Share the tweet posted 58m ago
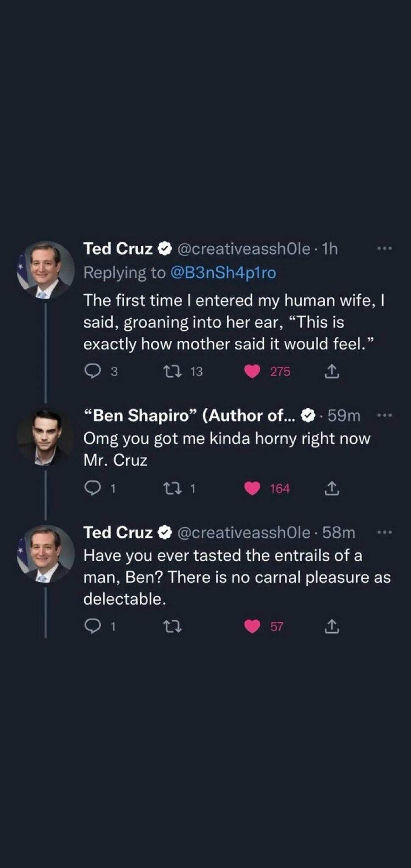 pos(332,626)
